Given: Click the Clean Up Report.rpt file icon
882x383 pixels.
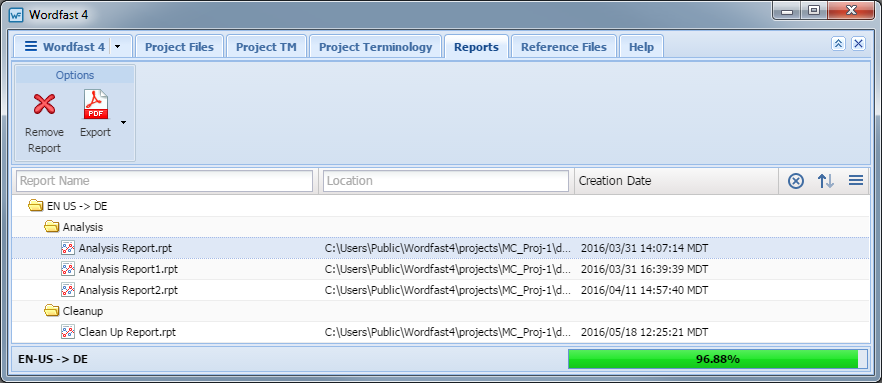Looking at the screenshot, I should [x=68, y=332].
